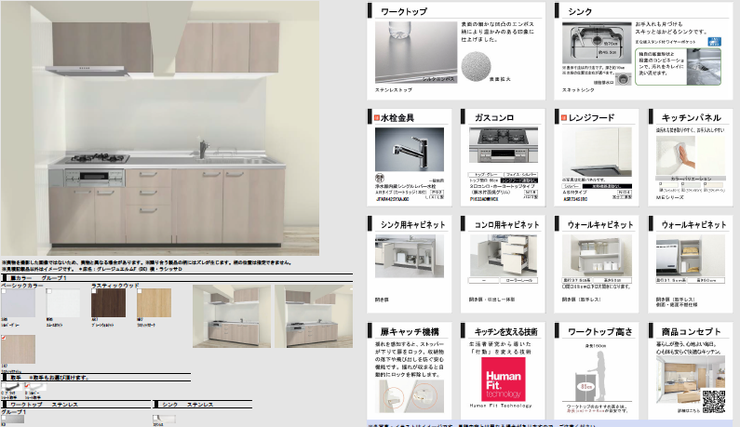Click the blue badge icon in シンク card
The height and width of the screenshot is (427, 740).
coord(714,42)
